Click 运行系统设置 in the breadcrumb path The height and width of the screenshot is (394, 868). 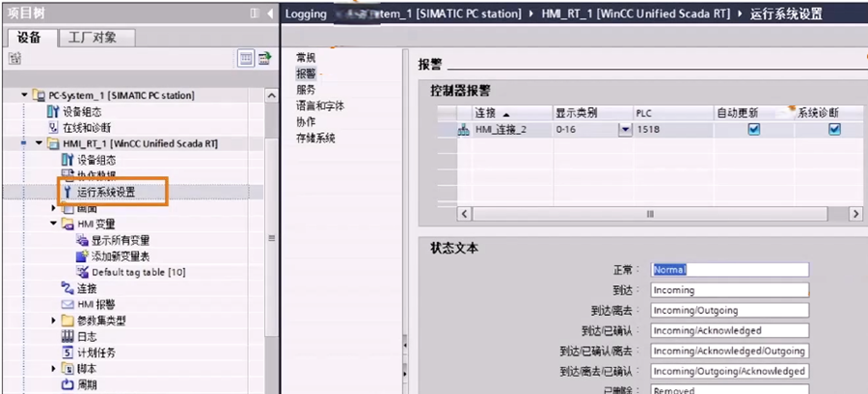(786, 13)
